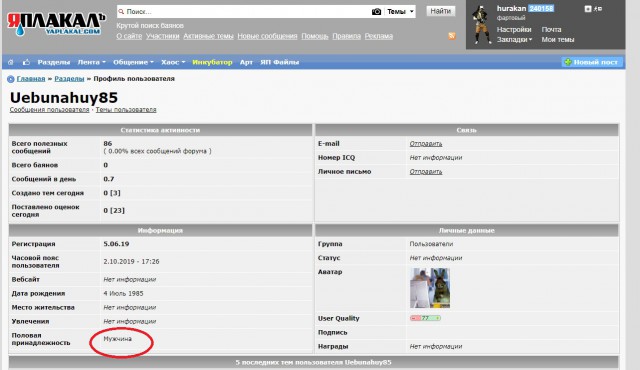Image resolution: width=640 pixels, height=370 pixels.
Task: Click the hurakan username
Action: coord(511,8)
